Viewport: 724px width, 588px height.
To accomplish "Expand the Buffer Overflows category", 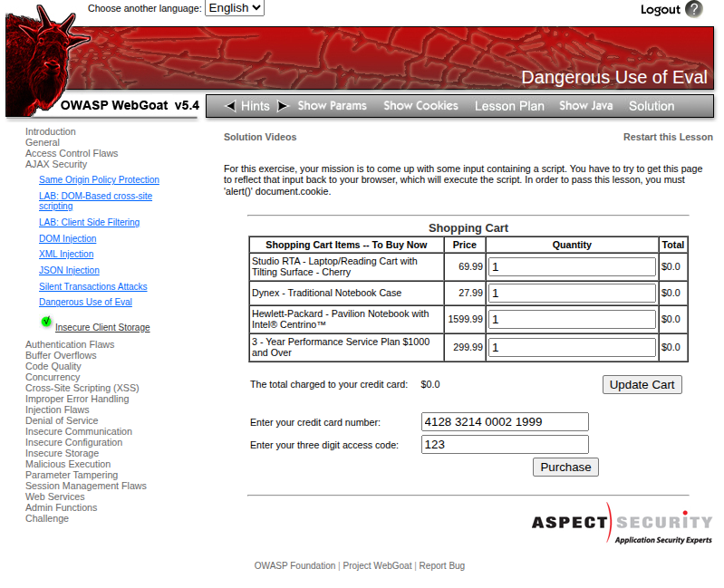I will pos(61,355).
